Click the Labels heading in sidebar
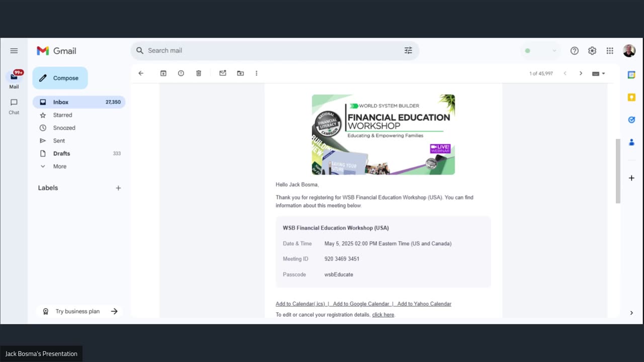Image resolution: width=644 pixels, height=362 pixels. 48,188
